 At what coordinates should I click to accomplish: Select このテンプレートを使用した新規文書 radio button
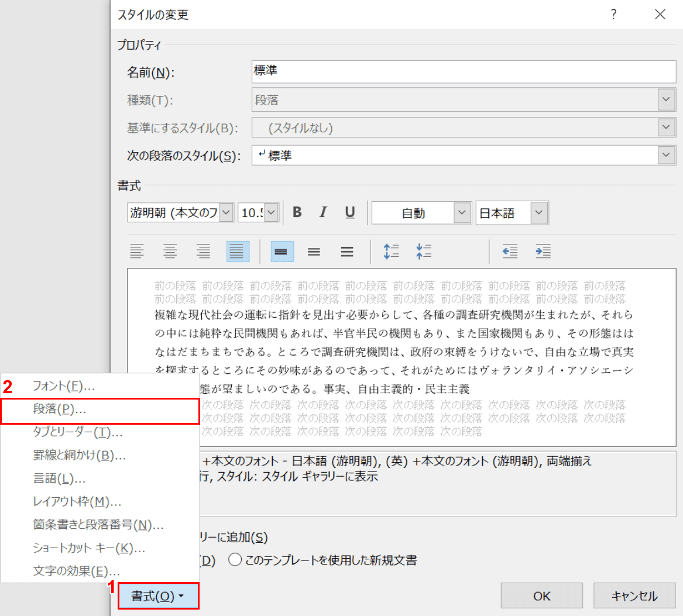click(x=235, y=559)
